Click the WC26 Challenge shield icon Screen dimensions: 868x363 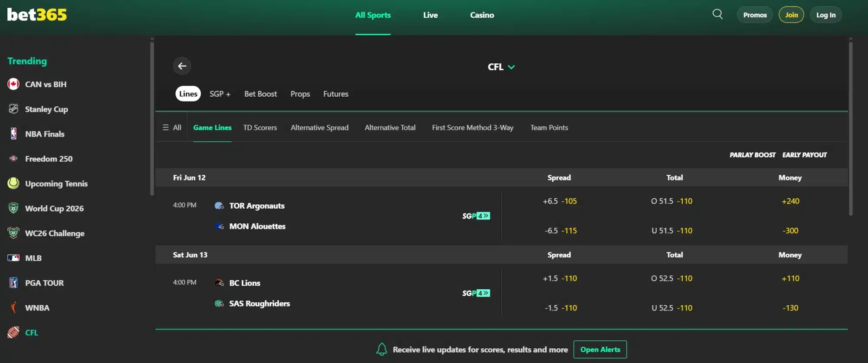[x=13, y=233]
